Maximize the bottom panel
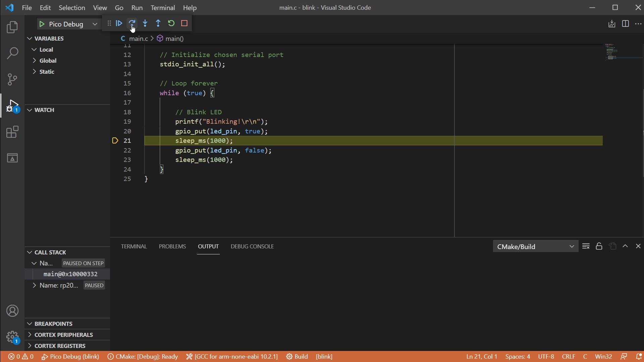Image resolution: width=644 pixels, height=362 pixels. (x=625, y=246)
